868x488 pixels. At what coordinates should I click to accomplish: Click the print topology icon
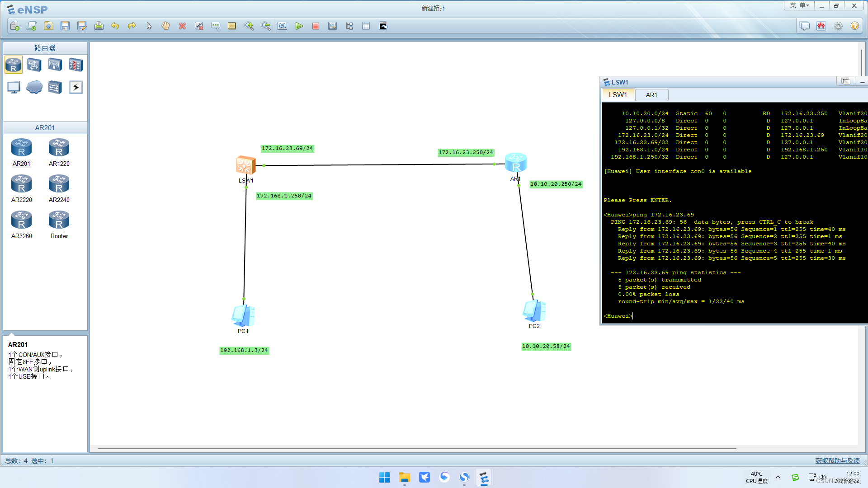[99, 26]
